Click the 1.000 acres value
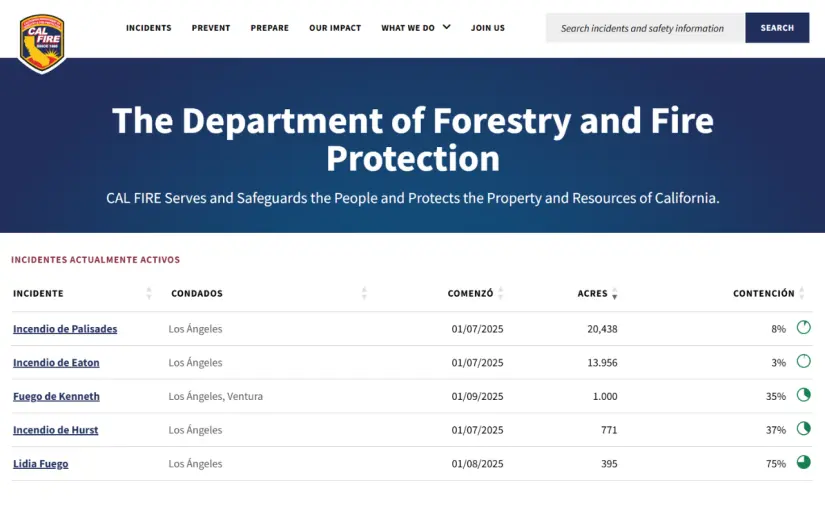 point(605,396)
